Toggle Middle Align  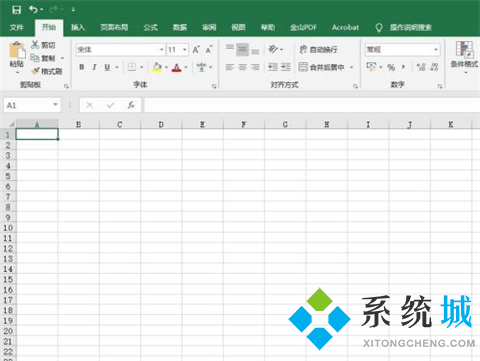click(242, 49)
